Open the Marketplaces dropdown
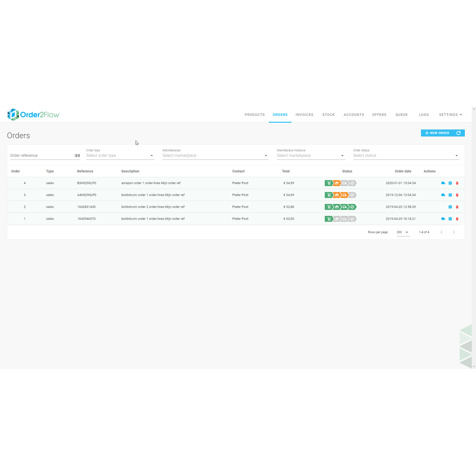 click(x=215, y=155)
